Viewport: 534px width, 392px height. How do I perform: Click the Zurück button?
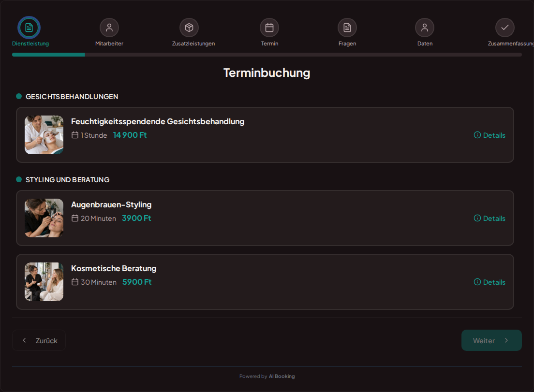[x=39, y=340]
